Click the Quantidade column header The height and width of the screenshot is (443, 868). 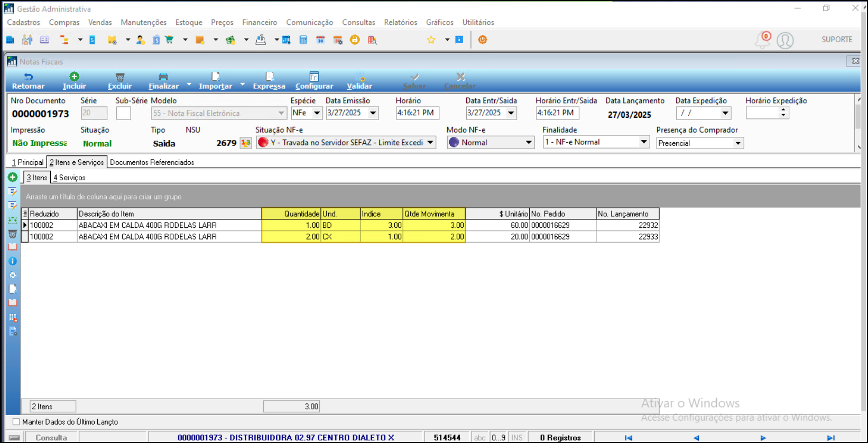pos(291,214)
